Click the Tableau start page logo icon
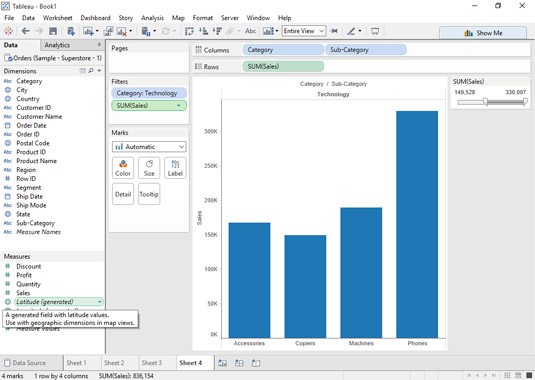The image size is (535, 380). [8, 31]
